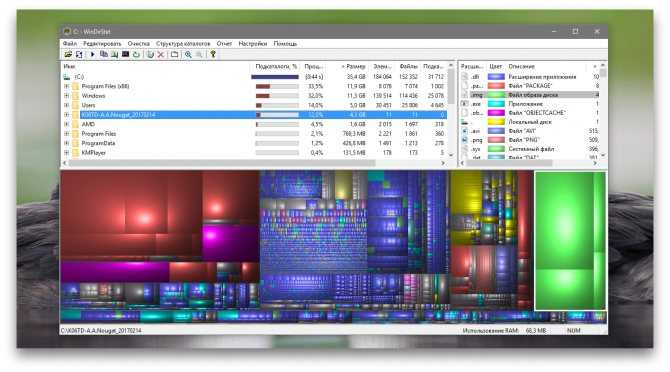670x372 pixels.
Task: Click the Windows folder icon
Action: coord(76,96)
